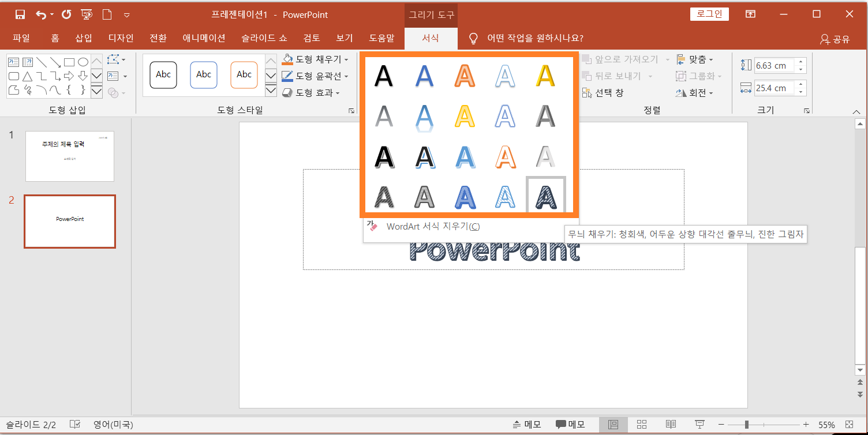Create a new blank presentation icon
The width and height of the screenshot is (868, 435).
point(107,14)
